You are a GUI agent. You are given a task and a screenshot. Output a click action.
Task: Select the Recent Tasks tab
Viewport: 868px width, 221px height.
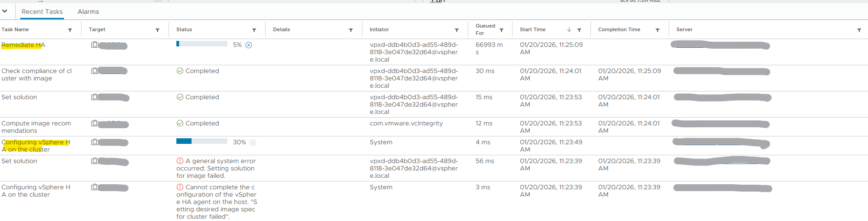point(42,11)
